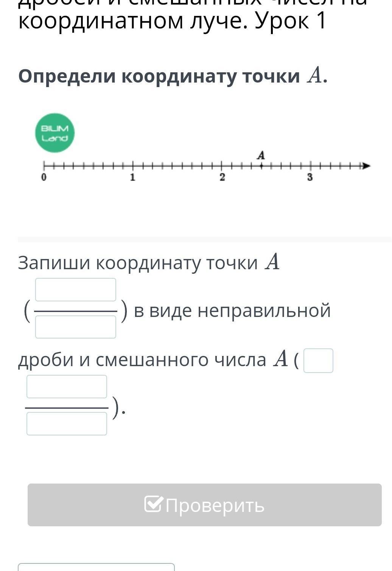Image resolution: width=392 pixels, height=571 pixels.
Task: Click the text Запиши координату точки
Action: [x=138, y=263]
